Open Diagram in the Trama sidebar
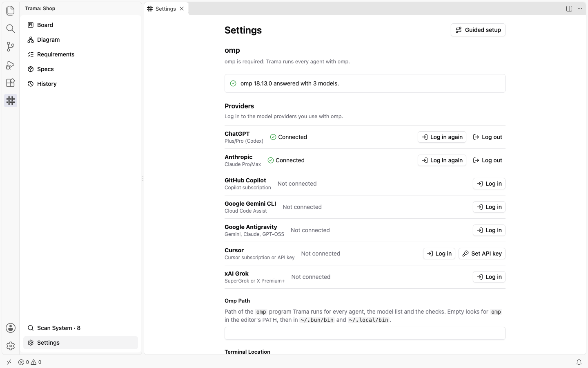Image resolution: width=588 pixels, height=368 pixels. (80, 40)
